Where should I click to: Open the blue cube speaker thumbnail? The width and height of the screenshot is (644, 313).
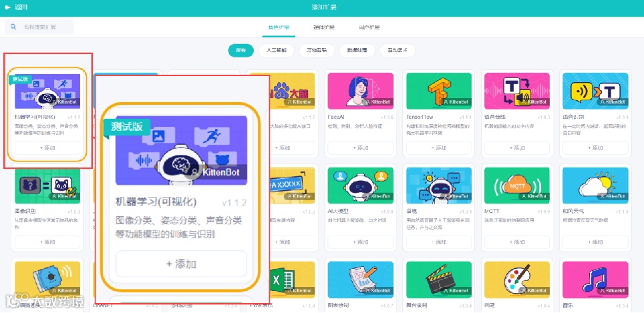[x=47, y=280]
